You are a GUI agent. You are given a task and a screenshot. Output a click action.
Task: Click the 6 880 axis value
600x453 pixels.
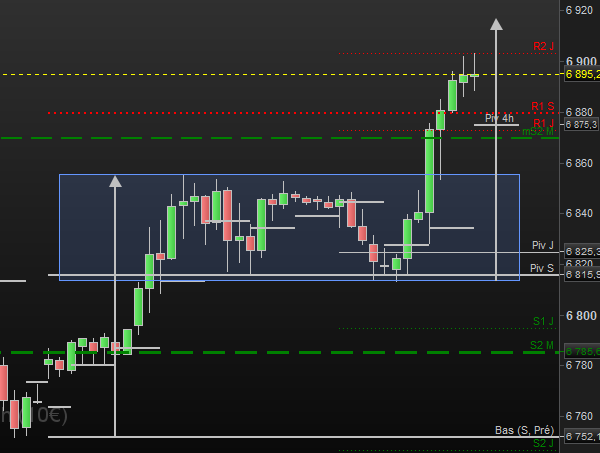579,112
